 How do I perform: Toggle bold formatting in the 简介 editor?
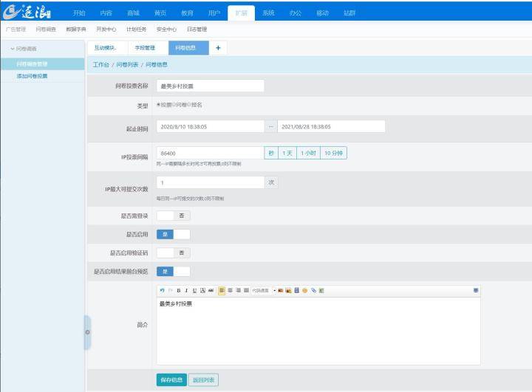coord(178,291)
